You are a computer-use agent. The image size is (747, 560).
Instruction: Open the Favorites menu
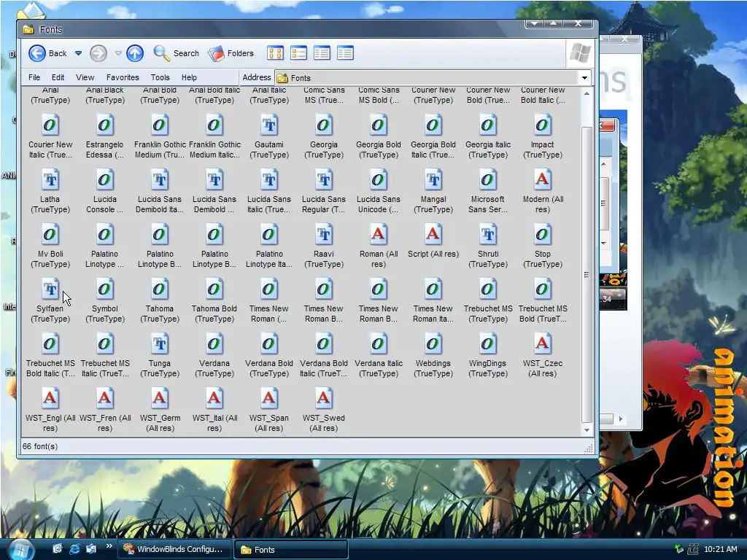pos(123,77)
